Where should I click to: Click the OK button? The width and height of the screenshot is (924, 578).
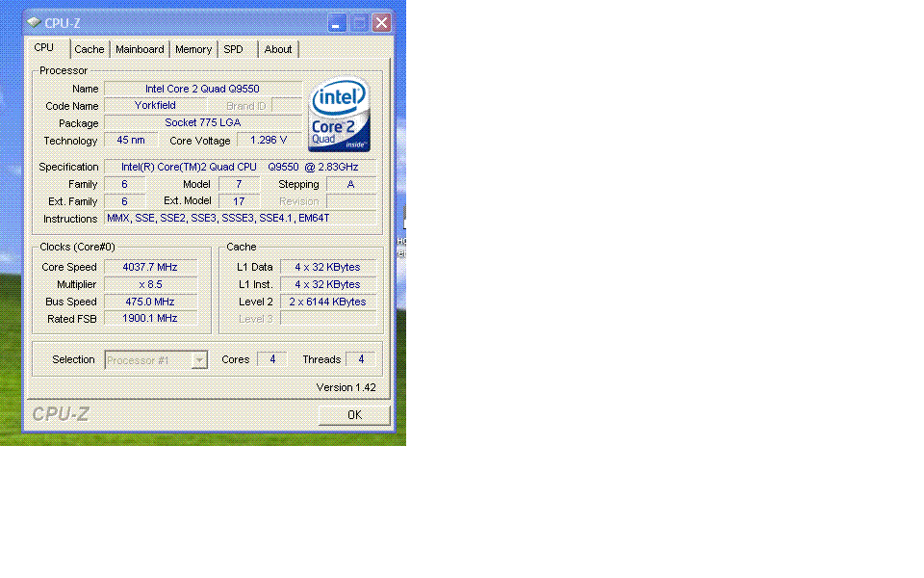(354, 415)
